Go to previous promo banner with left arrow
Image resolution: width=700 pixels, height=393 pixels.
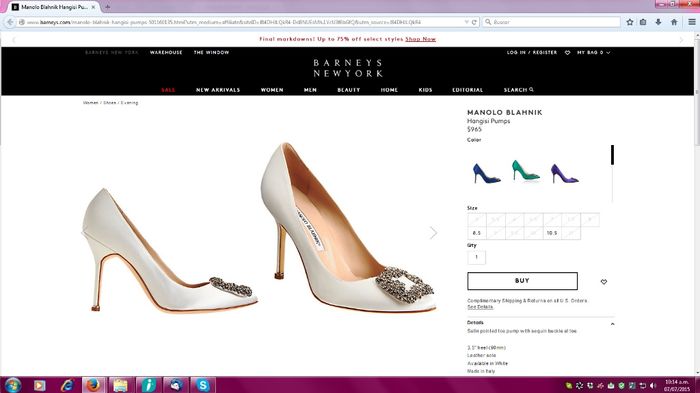point(13,40)
